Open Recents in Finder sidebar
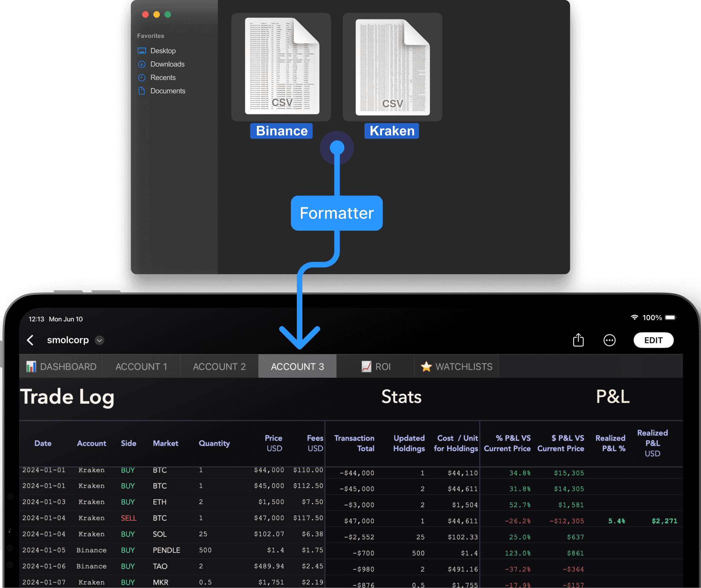Image resolution: width=701 pixels, height=588 pixels. [x=163, y=77]
